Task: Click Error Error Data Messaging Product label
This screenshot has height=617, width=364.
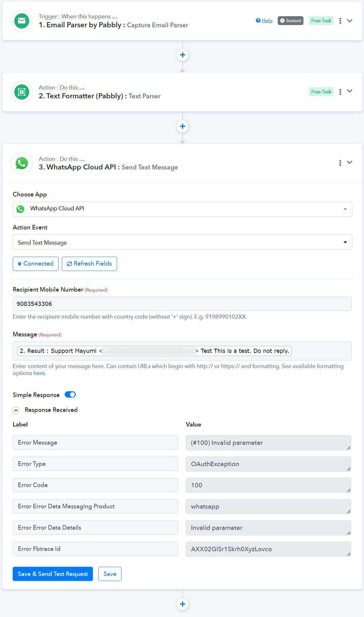Action: coord(95,506)
